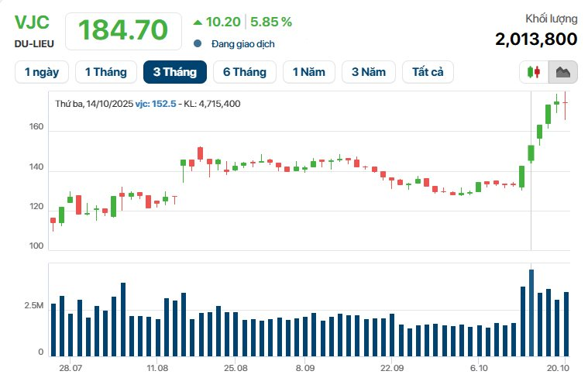This screenshot has width=588, height=378.
Task: Click the Đang giao dịch status text
Action: coord(243,44)
